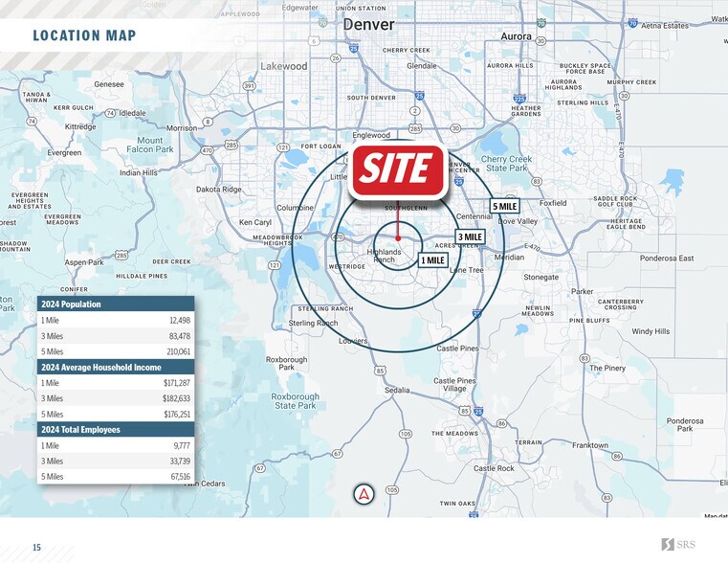Select the route 391 highway shield

click(249, 86)
